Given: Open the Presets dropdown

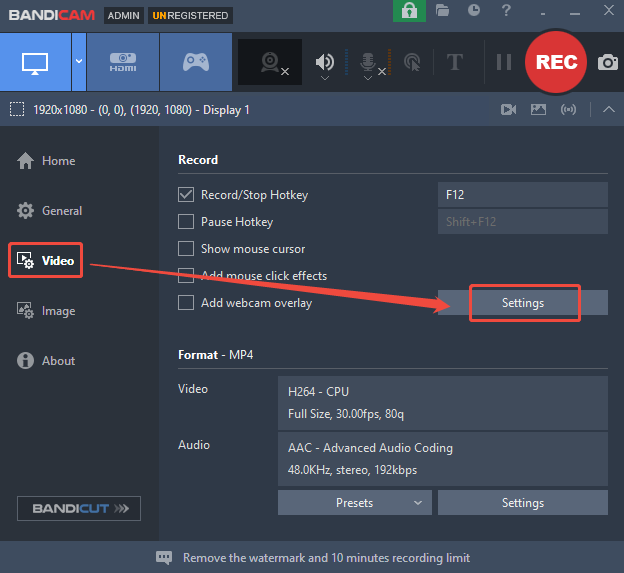Looking at the screenshot, I should [355, 503].
